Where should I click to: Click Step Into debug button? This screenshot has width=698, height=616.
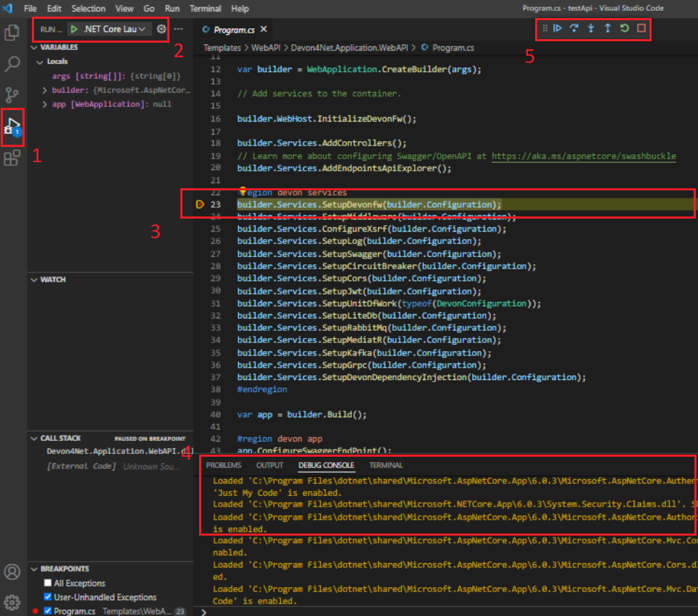(x=591, y=28)
